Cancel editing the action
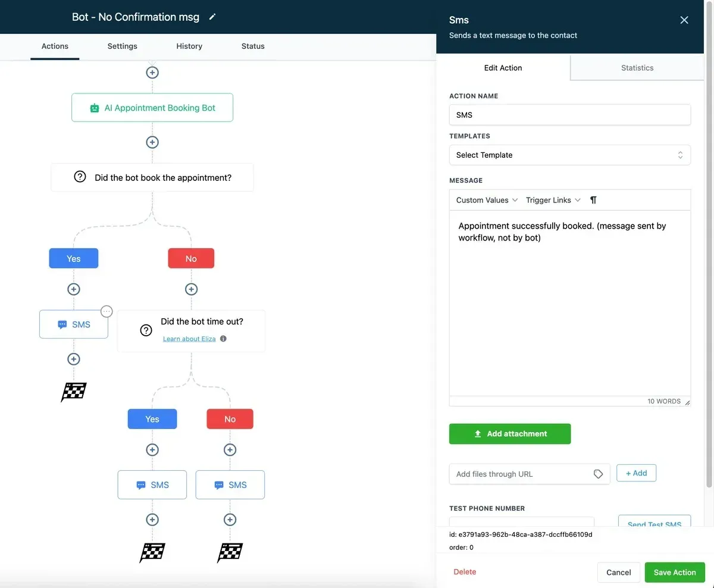This screenshot has height=588, width=714. click(x=619, y=573)
